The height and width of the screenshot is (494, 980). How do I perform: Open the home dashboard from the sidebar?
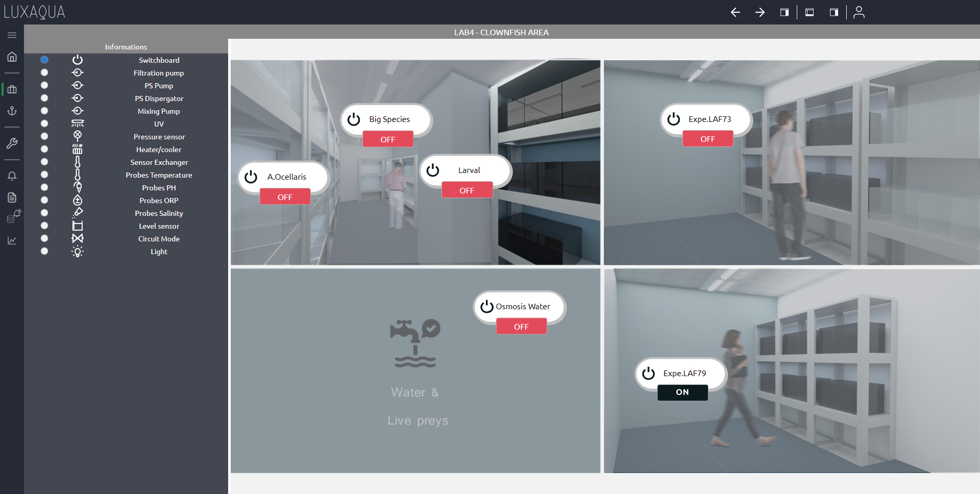coord(12,57)
